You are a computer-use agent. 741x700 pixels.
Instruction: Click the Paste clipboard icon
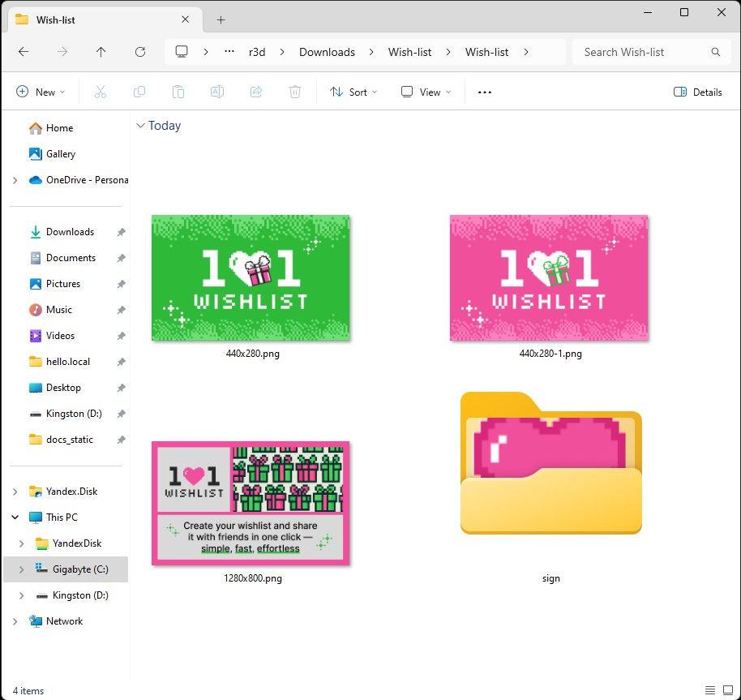(x=178, y=92)
